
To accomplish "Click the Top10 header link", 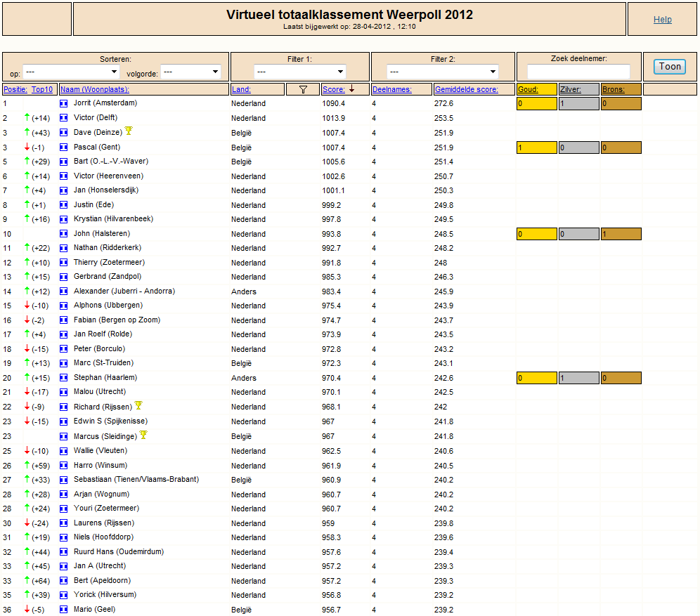I will 42,90.
